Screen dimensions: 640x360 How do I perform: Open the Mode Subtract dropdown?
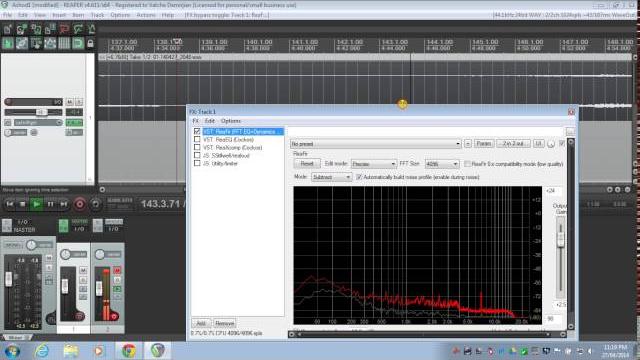coord(331,177)
